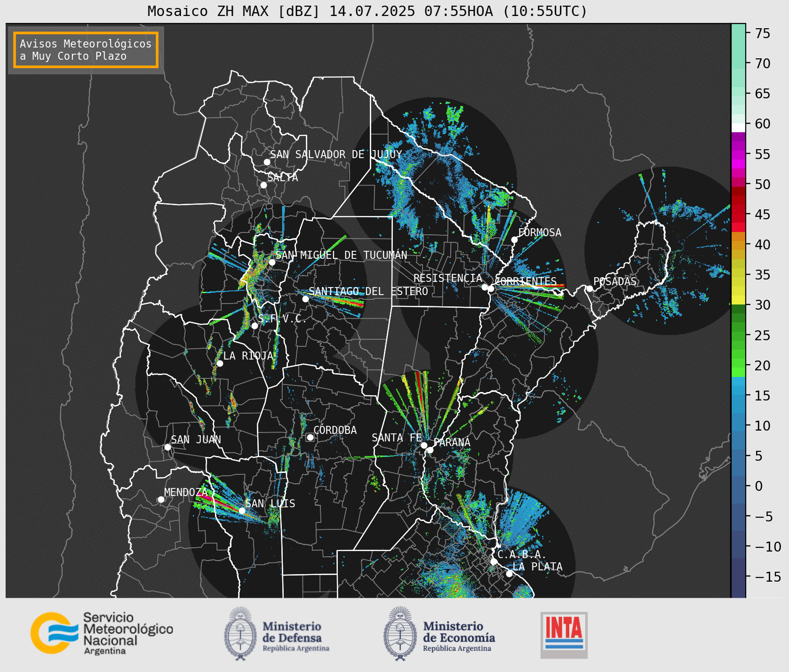
Task: Click the SANTIAGO DEL ESTERO label
Action: (x=368, y=291)
